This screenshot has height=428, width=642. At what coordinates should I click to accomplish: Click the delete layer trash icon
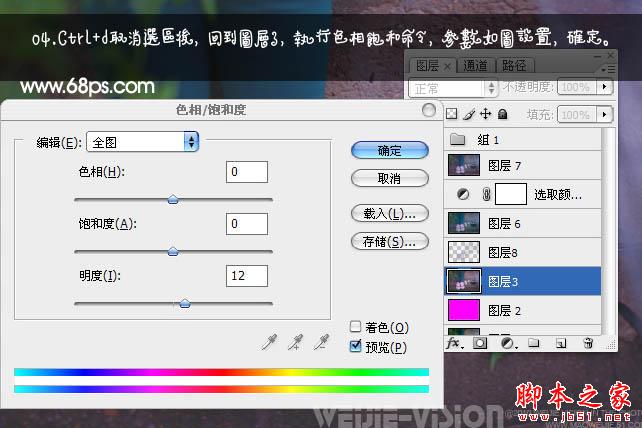coord(588,343)
